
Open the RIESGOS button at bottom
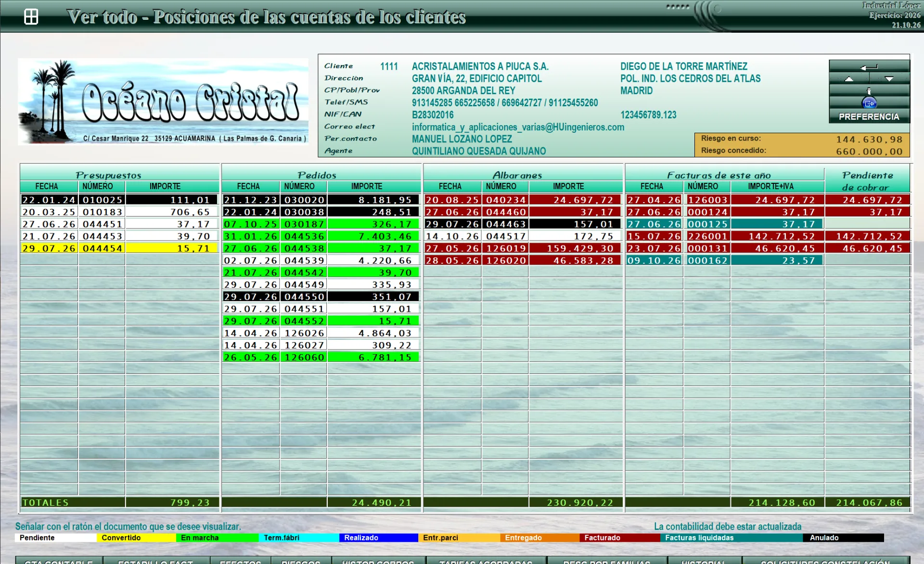[x=301, y=561]
